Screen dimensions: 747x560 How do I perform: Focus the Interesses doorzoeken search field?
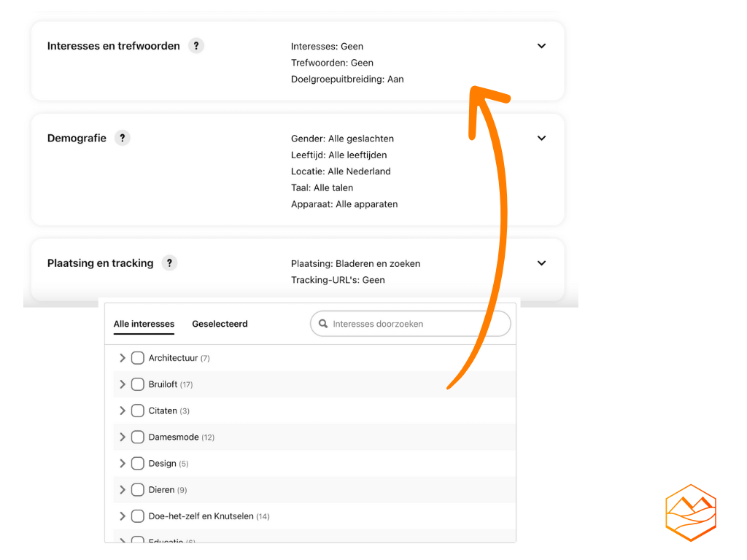411,324
